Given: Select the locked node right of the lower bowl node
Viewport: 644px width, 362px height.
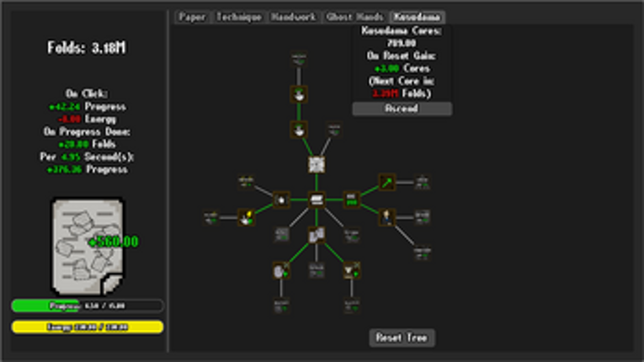Looking at the screenshot, I should coord(334,130).
